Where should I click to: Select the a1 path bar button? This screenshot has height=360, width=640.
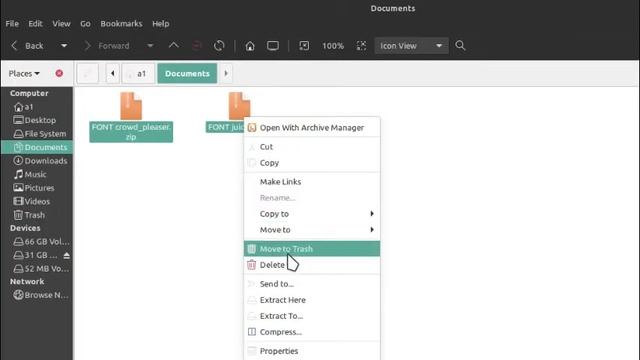138,73
